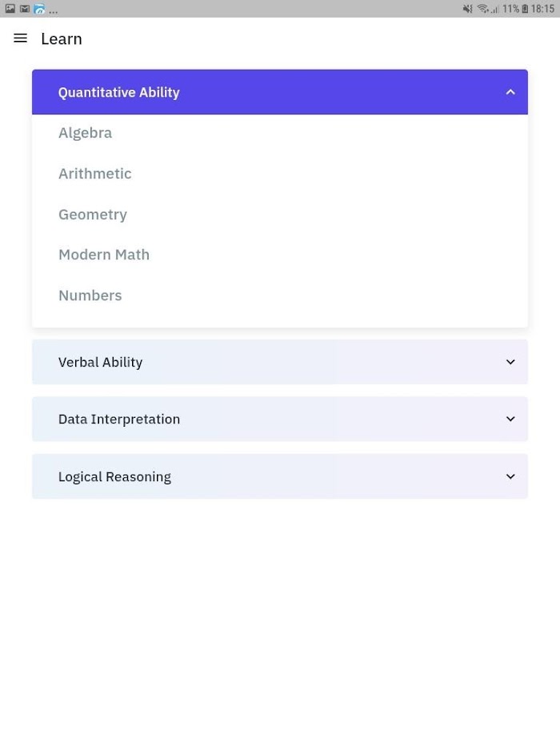
Task: Expand the Logical Reasoning chevron
Action: (x=510, y=476)
